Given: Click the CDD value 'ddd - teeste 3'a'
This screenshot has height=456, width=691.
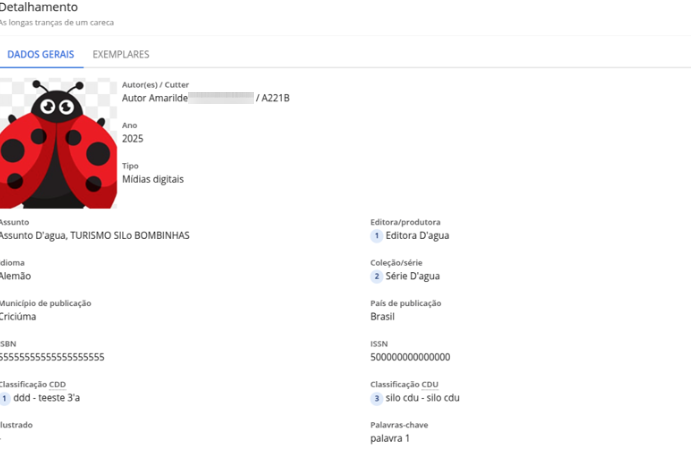Looking at the screenshot, I should click(47, 398).
